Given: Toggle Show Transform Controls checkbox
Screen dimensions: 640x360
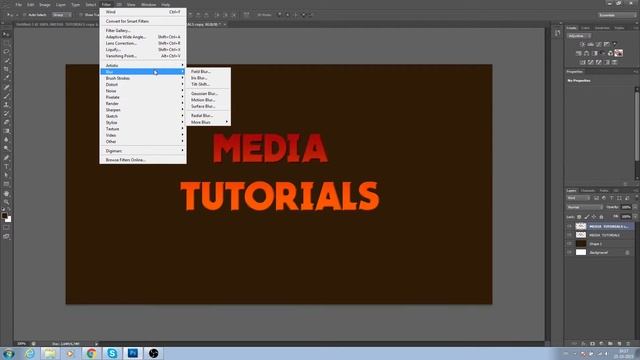Looking at the screenshot, I should pos(81,15).
